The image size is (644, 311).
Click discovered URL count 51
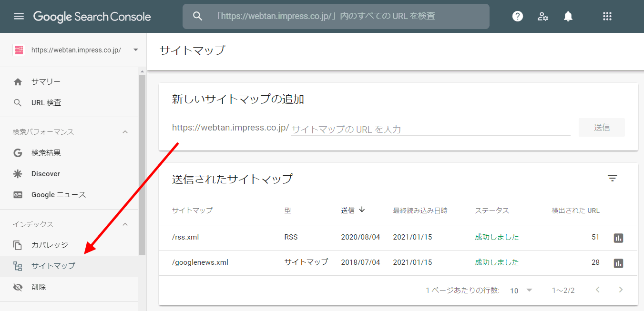point(595,237)
